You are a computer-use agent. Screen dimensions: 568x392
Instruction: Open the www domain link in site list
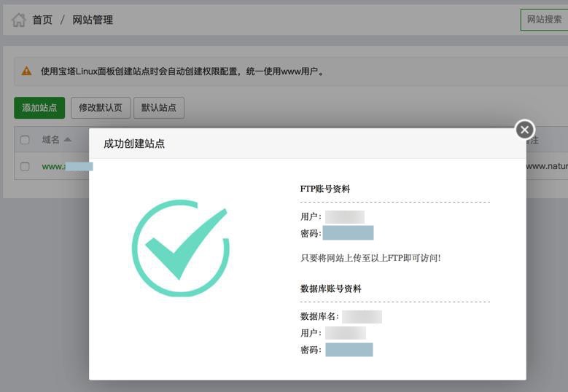tap(67, 167)
